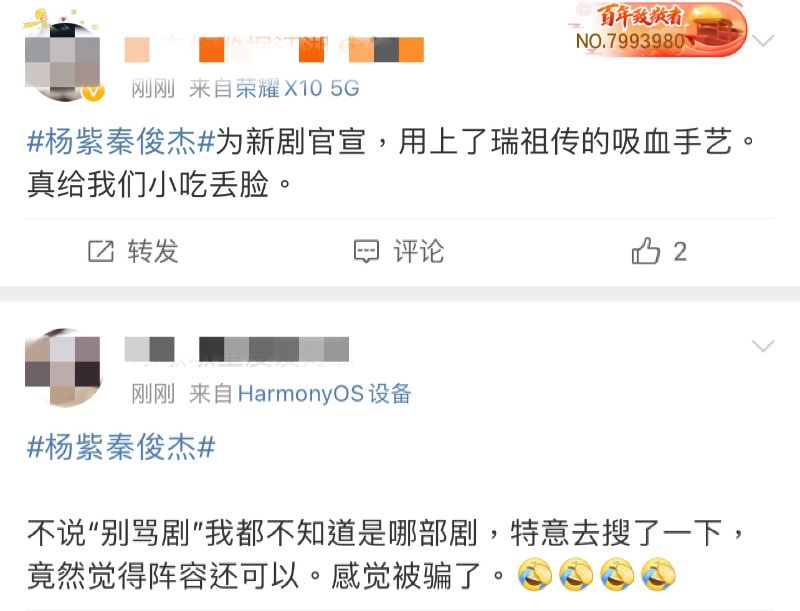
Task: Click the 百年致敬者 NO.7993980 badge
Action: tap(657, 30)
